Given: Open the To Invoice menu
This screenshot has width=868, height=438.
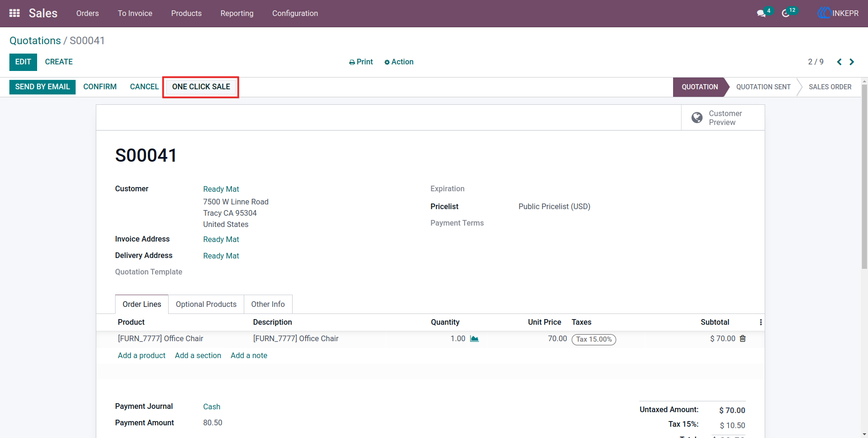Looking at the screenshot, I should (x=135, y=13).
